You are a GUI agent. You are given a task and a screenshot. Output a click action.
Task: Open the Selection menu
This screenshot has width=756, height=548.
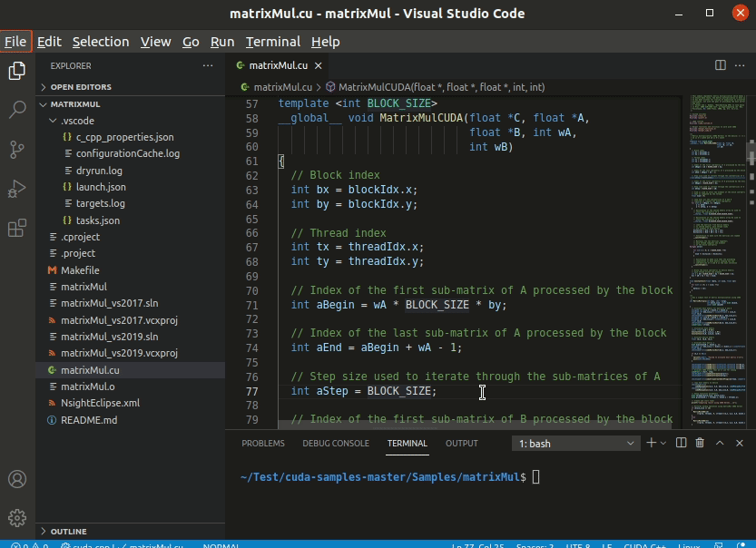click(101, 42)
